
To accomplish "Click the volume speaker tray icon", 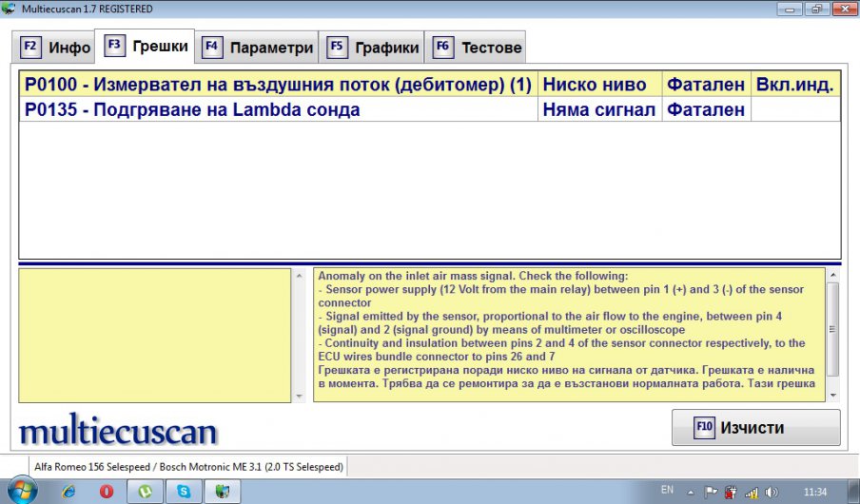I will (x=772, y=492).
